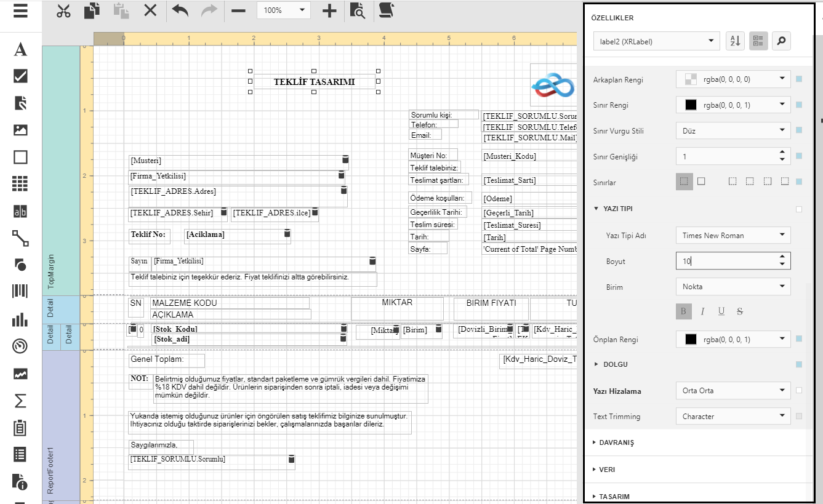823x504 pixels.
Task: Open the Arkaplan Rengi color picker
Action: [x=733, y=79]
